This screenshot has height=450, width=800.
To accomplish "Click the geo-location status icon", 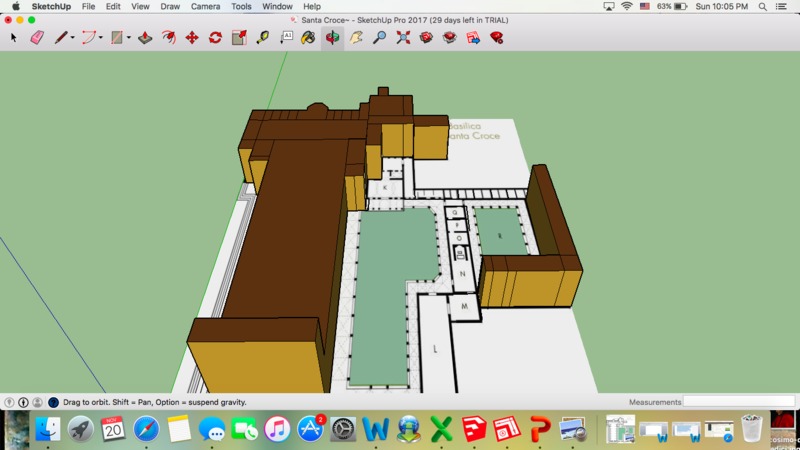I will (9, 402).
